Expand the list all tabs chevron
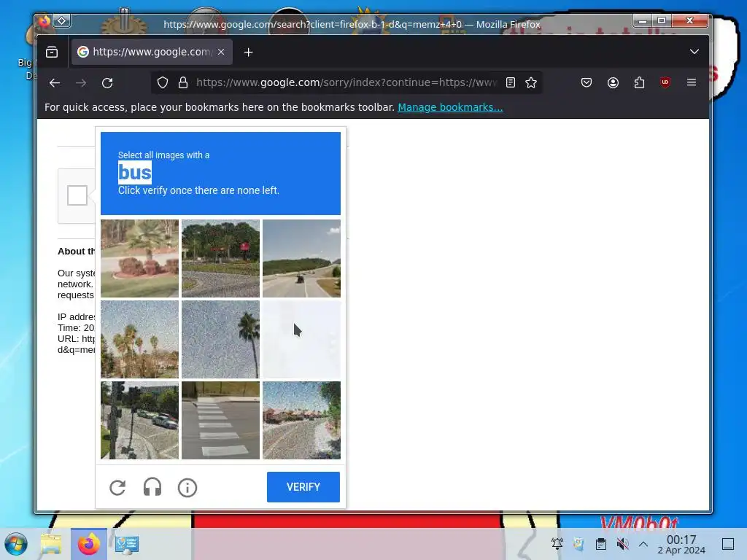Viewport: 747px width, 560px height. point(694,52)
